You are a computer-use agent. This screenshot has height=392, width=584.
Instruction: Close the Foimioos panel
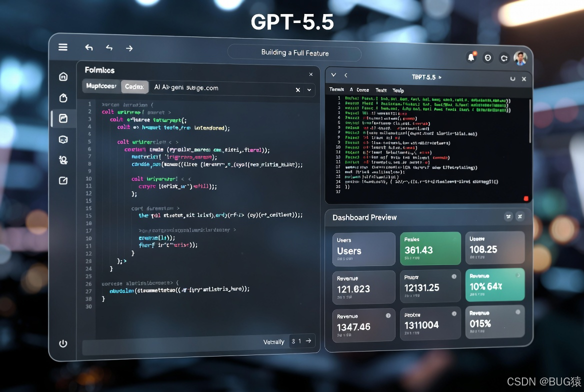pos(311,74)
